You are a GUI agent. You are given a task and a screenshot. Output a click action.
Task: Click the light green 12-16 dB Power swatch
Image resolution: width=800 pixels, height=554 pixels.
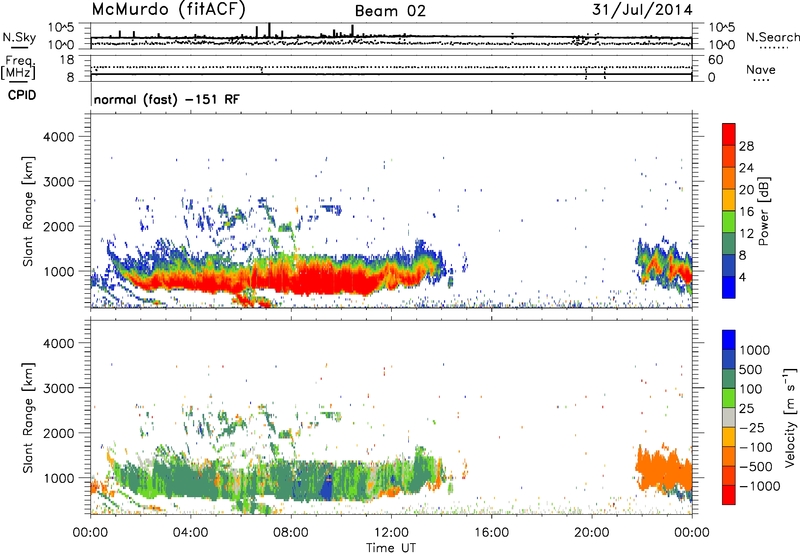[729, 221]
